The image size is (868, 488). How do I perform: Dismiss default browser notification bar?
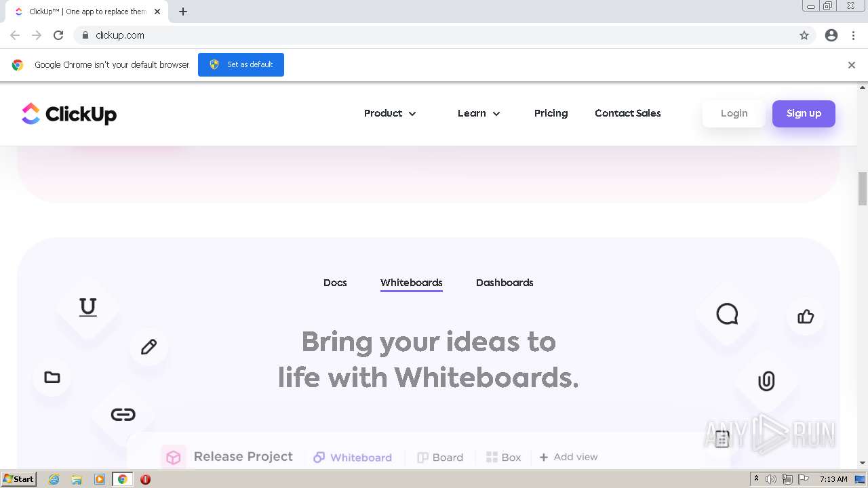click(x=852, y=65)
